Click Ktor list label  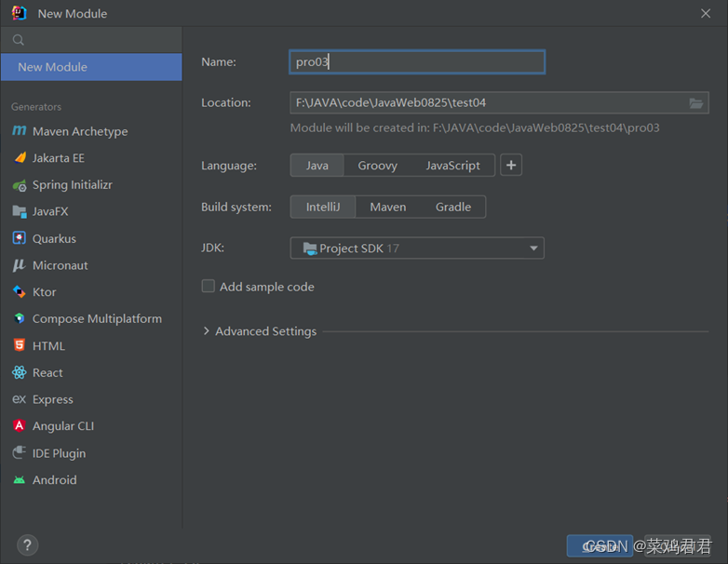45,292
